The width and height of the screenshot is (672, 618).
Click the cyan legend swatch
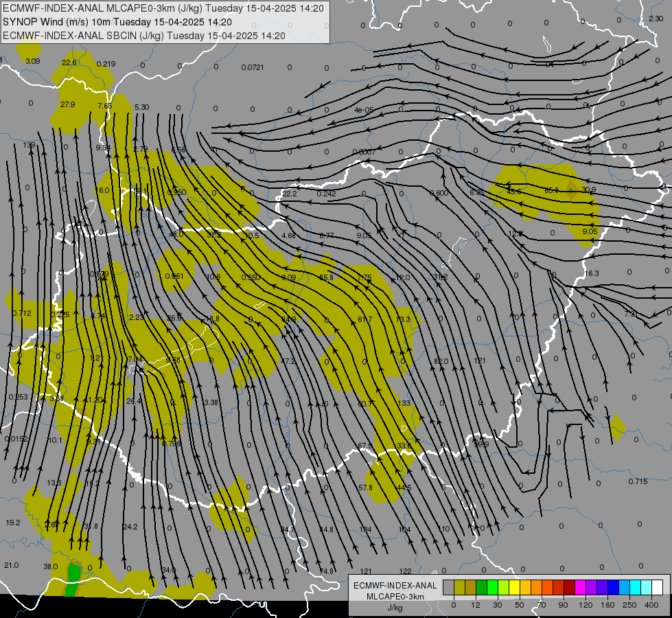[x=636, y=588]
